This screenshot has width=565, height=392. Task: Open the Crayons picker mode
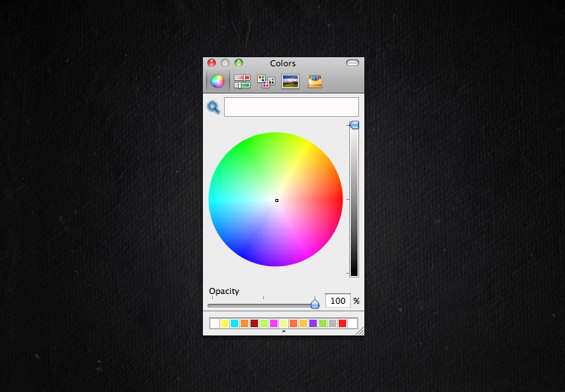tap(315, 81)
